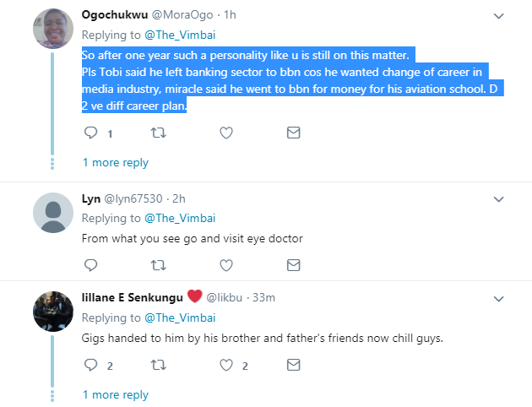Image resolution: width=532 pixels, height=407 pixels.
Task: Open tweet menu arrow for lillane's tweet
Action: coord(498,299)
